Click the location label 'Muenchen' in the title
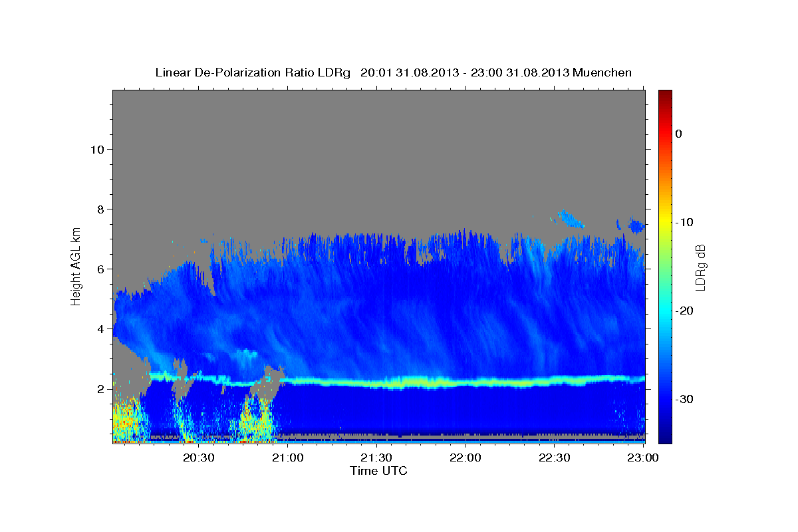This screenshot has width=798, height=532. click(x=602, y=72)
